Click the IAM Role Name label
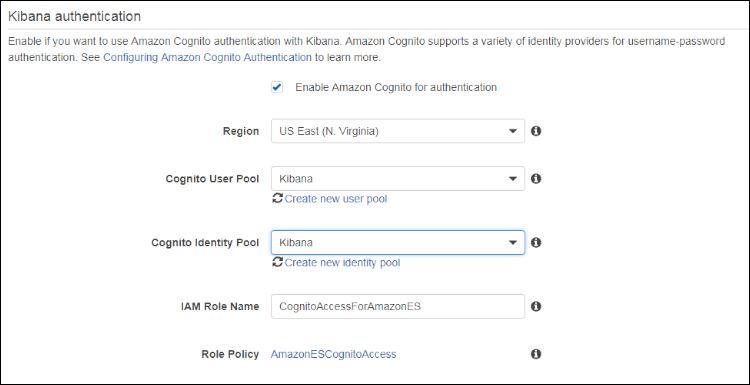 click(x=221, y=306)
